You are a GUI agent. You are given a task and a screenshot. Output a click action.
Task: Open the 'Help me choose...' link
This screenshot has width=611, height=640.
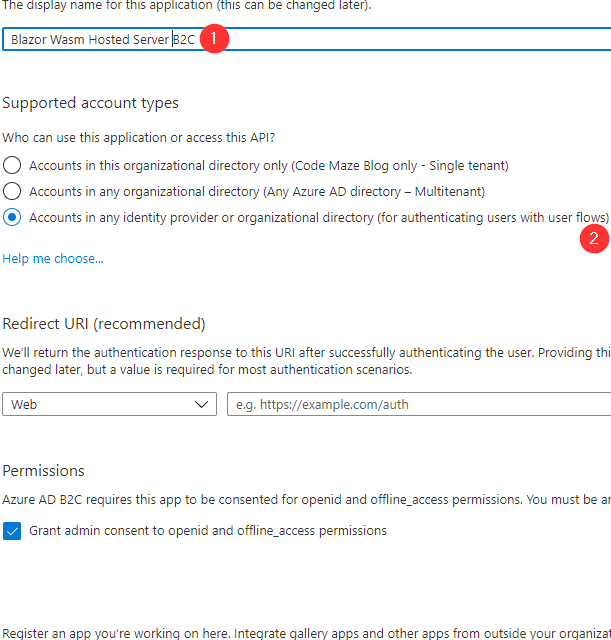click(x=52, y=258)
